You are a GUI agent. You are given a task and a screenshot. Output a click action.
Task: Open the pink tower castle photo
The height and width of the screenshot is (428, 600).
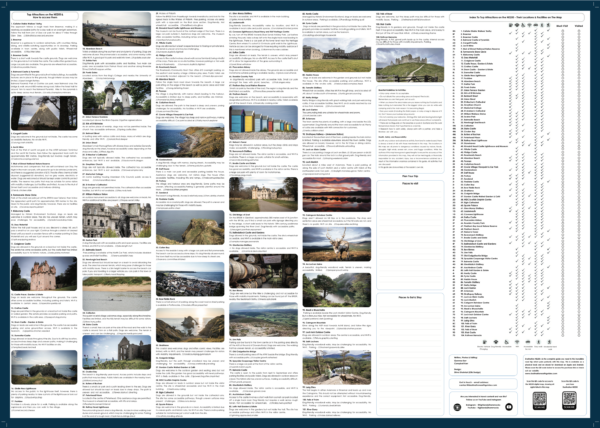point(44,273)
